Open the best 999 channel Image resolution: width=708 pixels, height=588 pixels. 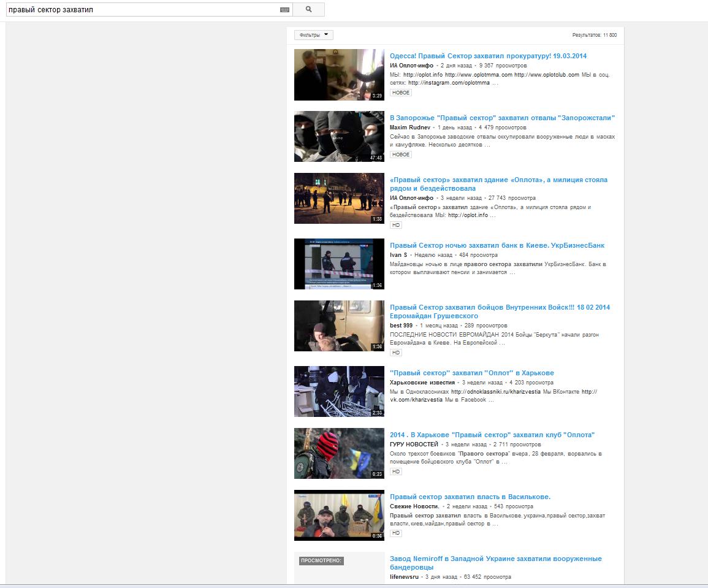click(401, 325)
